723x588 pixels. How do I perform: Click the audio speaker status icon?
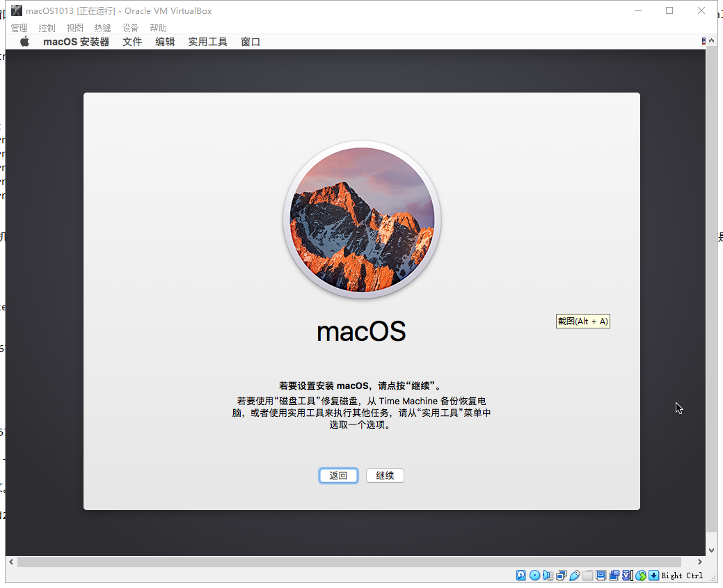click(x=548, y=575)
